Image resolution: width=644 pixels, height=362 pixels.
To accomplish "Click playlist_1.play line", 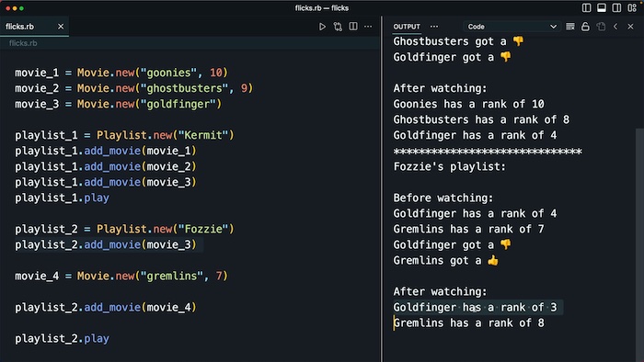I will [x=62, y=198].
